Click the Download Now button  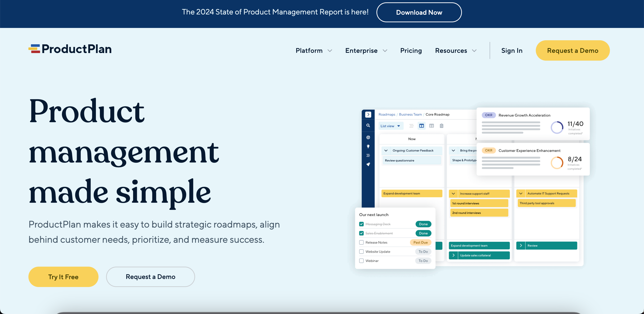pyautogui.click(x=419, y=12)
